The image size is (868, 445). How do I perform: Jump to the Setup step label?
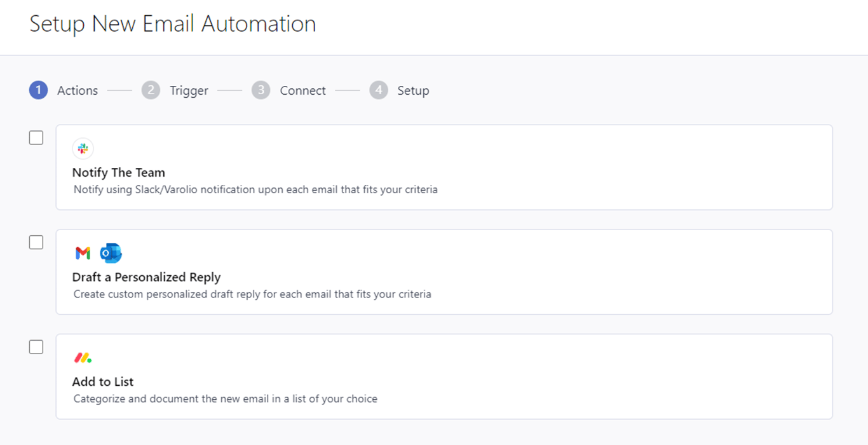[x=413, y=90]
